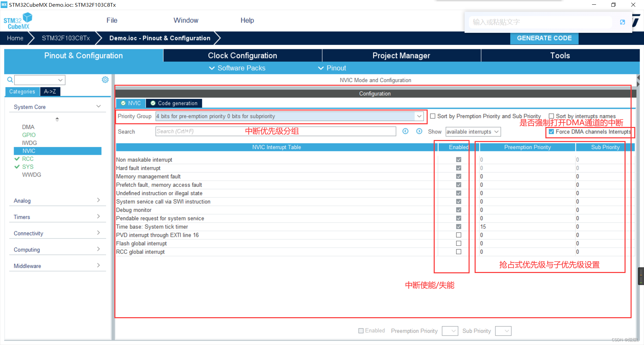Toggle the bottom Enabled checkbox

pos(361,331)
